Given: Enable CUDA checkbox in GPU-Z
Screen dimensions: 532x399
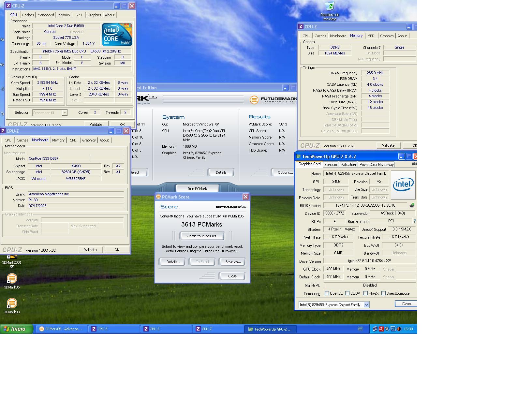Looking at the screenshot, I should [347, 293].
